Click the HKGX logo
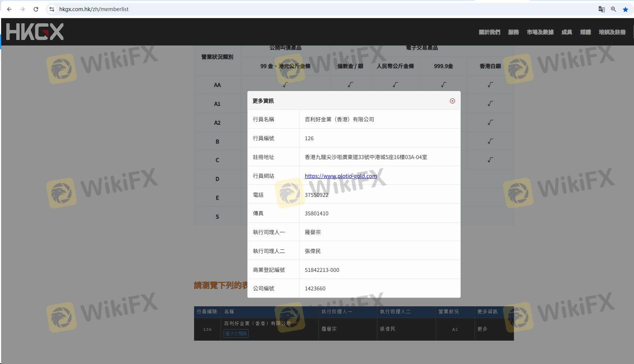The height and width of the screenshot is (364, 634). [x=35, y=32]
